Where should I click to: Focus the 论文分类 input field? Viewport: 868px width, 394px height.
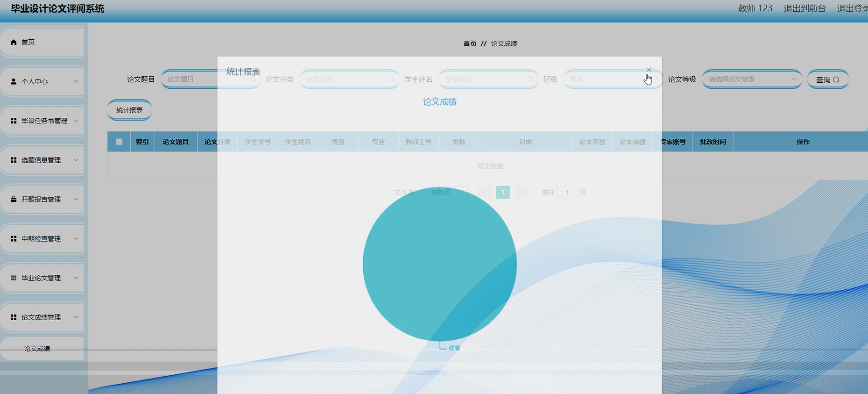point(349,79)
